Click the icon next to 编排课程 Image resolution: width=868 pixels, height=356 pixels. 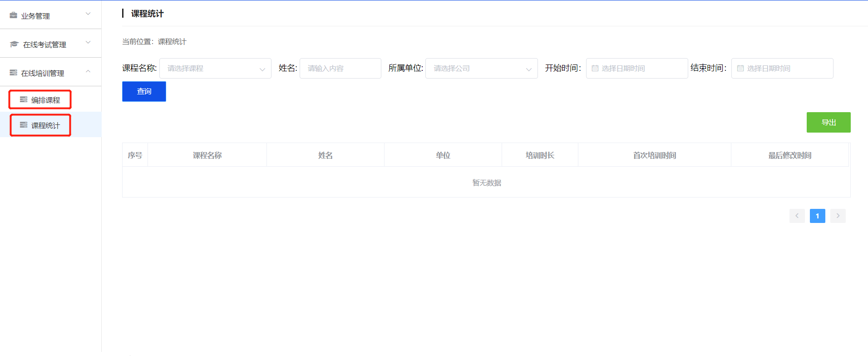[24, 99]
